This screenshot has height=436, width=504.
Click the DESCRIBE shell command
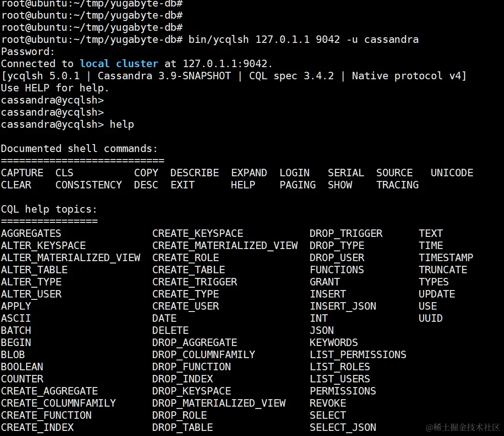[x=194, y=173]
